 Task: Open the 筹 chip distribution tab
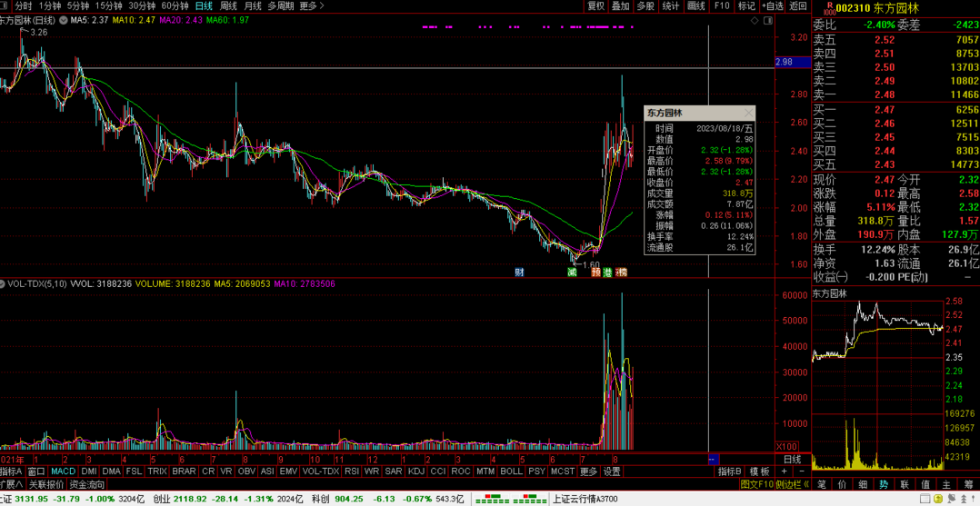point(968,484)
